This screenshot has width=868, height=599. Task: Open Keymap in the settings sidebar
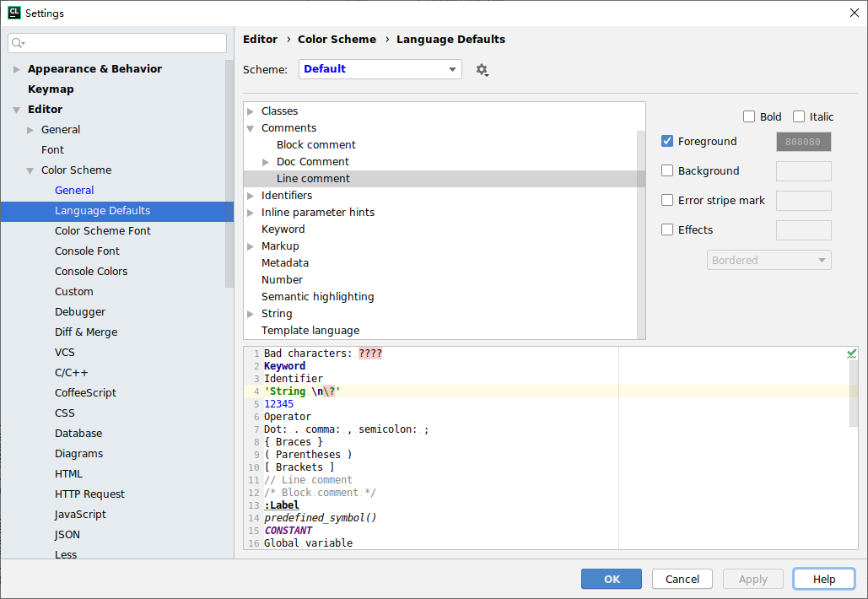[52, 89]
